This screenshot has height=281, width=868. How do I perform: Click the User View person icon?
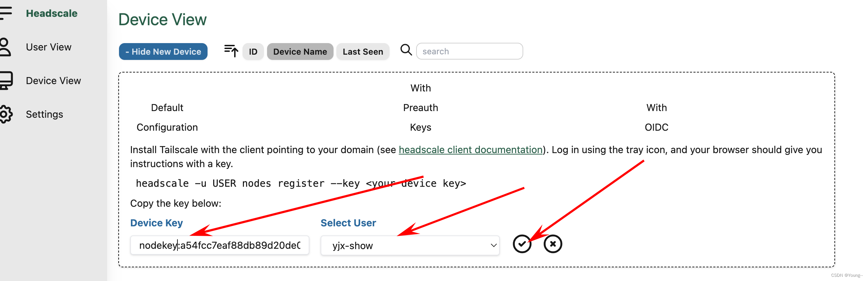[5, 47]
